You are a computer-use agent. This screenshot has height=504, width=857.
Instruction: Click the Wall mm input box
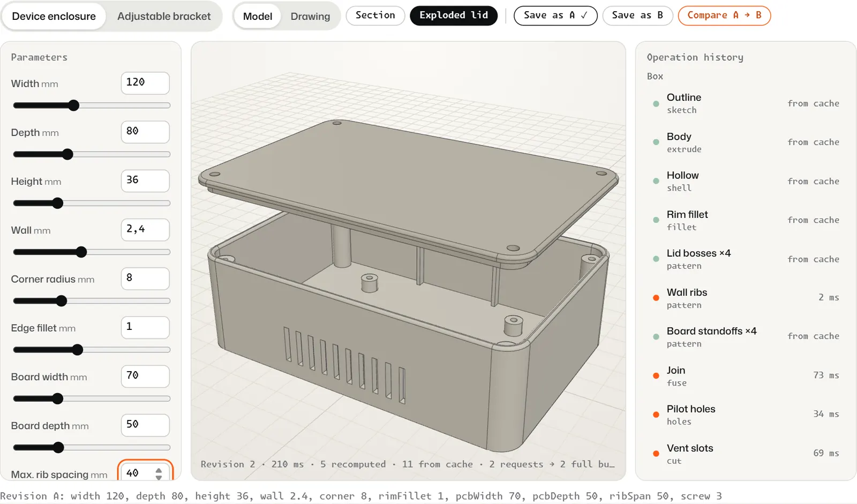pos(145,230)
